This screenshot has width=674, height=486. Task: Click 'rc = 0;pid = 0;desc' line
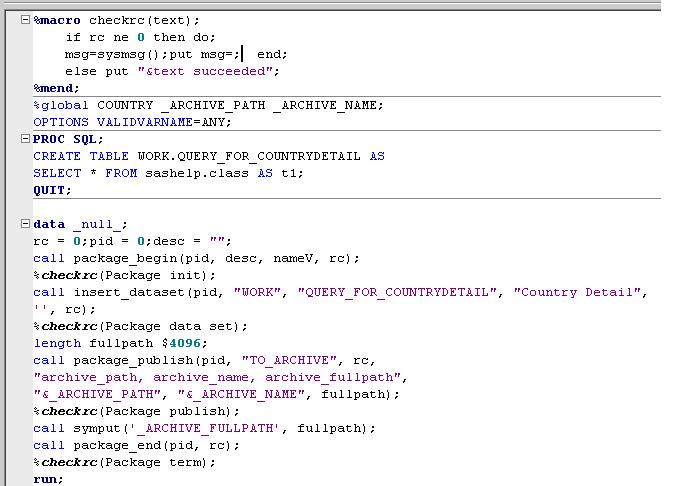(132, 241)
